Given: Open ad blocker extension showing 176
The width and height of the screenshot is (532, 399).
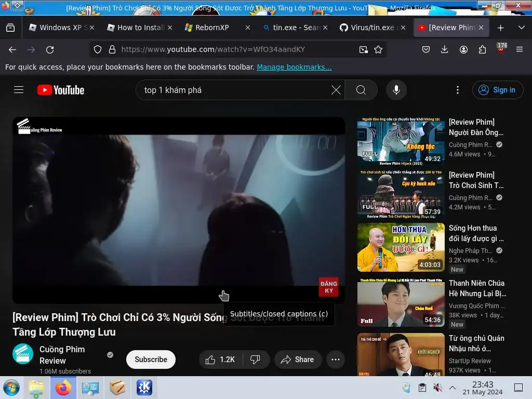Looking at the screenshot, I should pos(501,48).
